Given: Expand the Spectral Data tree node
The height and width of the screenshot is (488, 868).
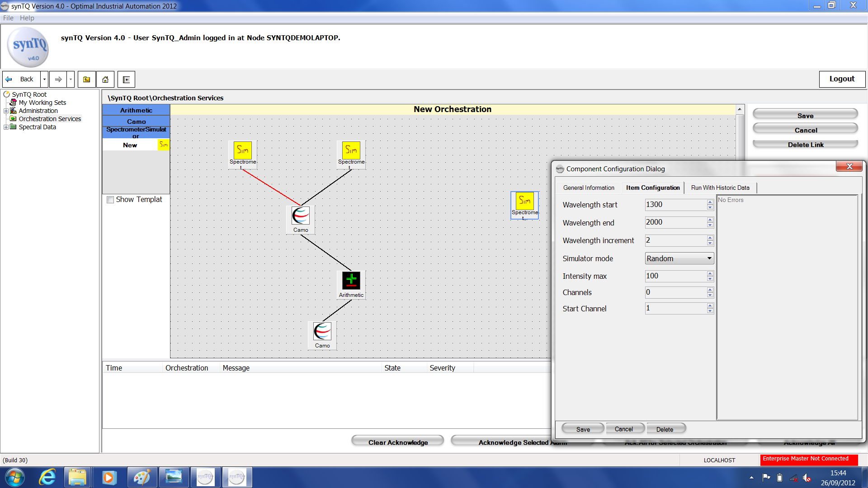Looking at the screenshot, I should (6, 127).
